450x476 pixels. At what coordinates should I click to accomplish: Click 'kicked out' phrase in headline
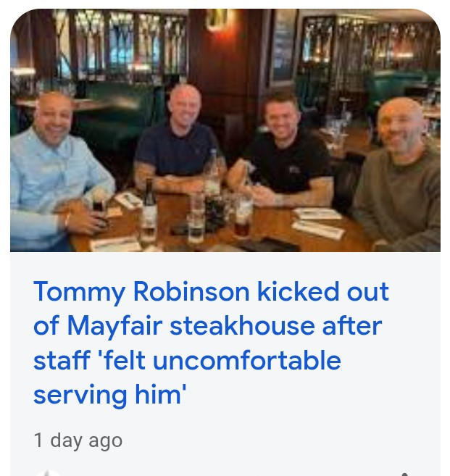[323, 292]
